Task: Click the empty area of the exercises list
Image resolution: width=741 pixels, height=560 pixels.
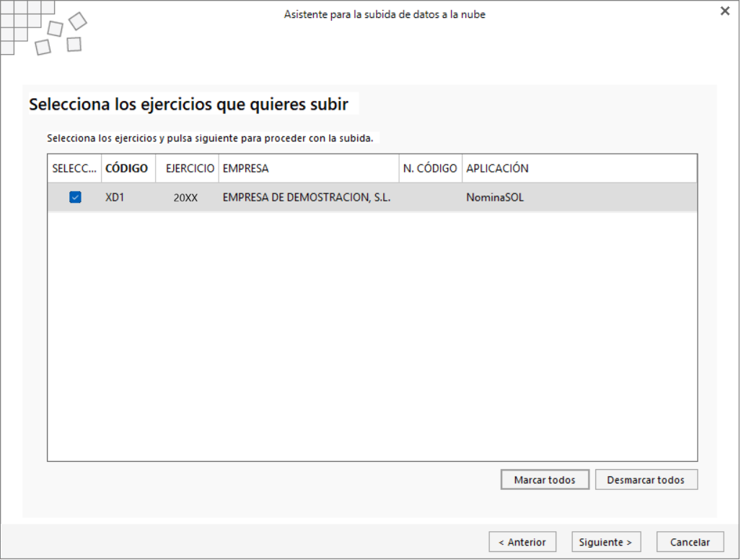Action: [x=372, y=336]
